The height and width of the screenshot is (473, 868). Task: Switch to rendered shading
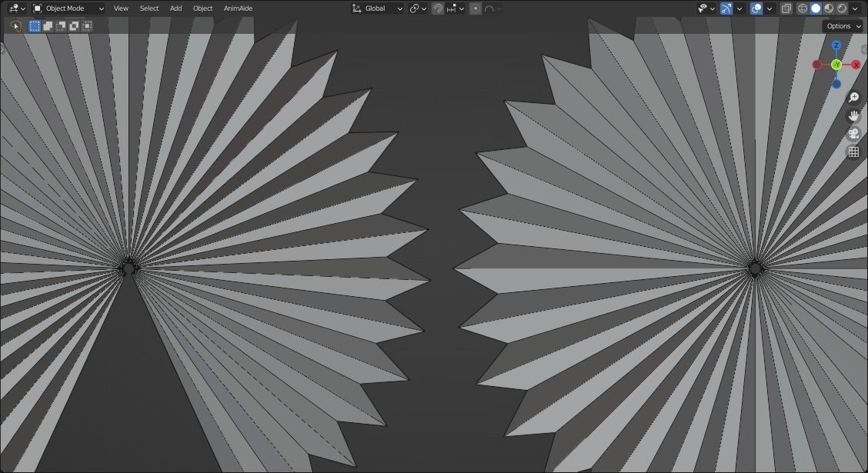842,8
